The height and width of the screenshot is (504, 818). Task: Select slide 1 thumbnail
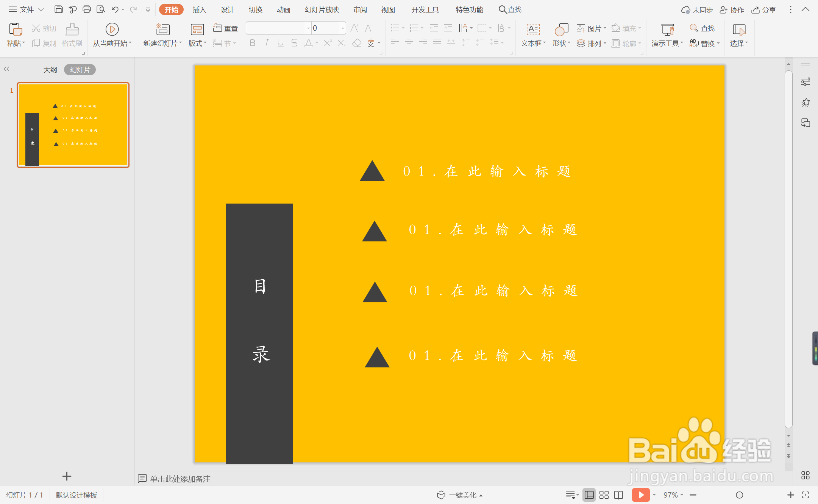coord(73,125)
